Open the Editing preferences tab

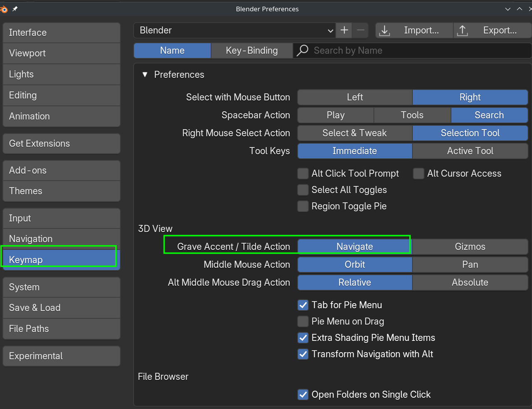[x=62, y=95]
